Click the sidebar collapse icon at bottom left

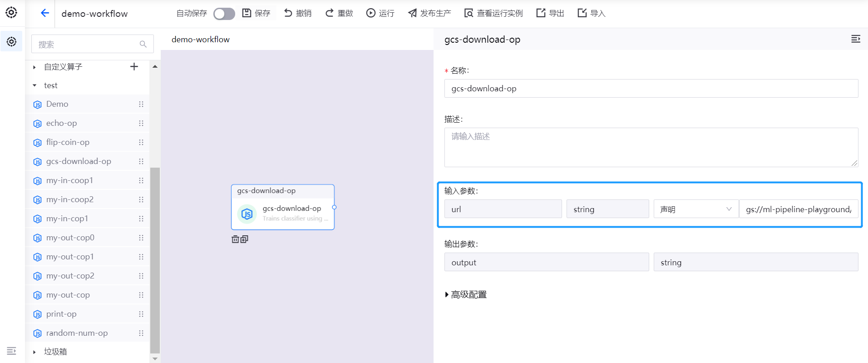tap(11, 351)
